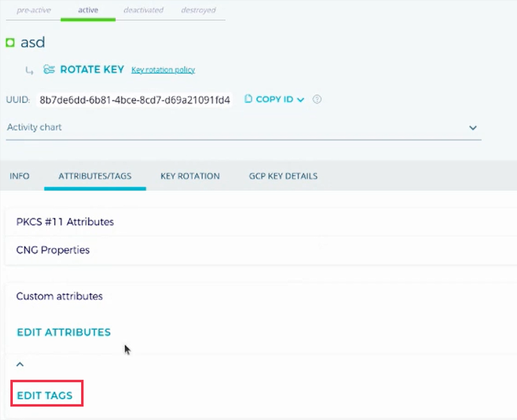Click the rotate key icon
This screenshot has height=420, width=517.
[49, 70]
